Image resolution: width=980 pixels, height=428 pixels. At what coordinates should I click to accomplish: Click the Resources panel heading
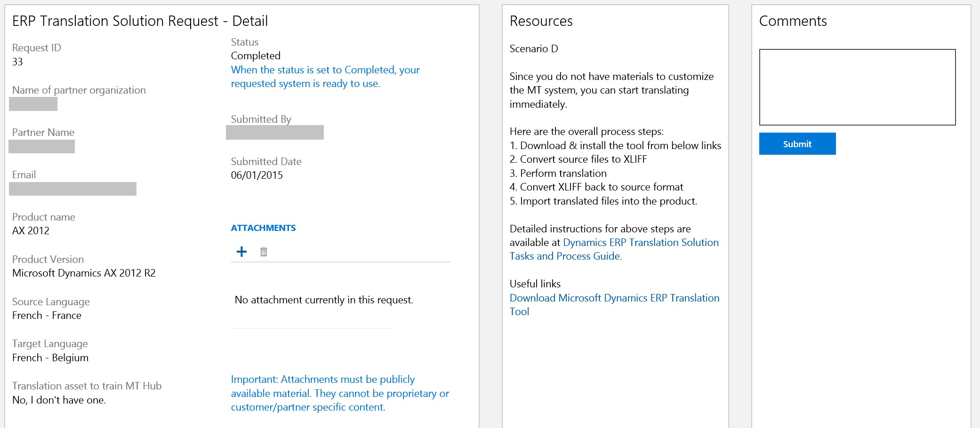(x=541, y=21)
